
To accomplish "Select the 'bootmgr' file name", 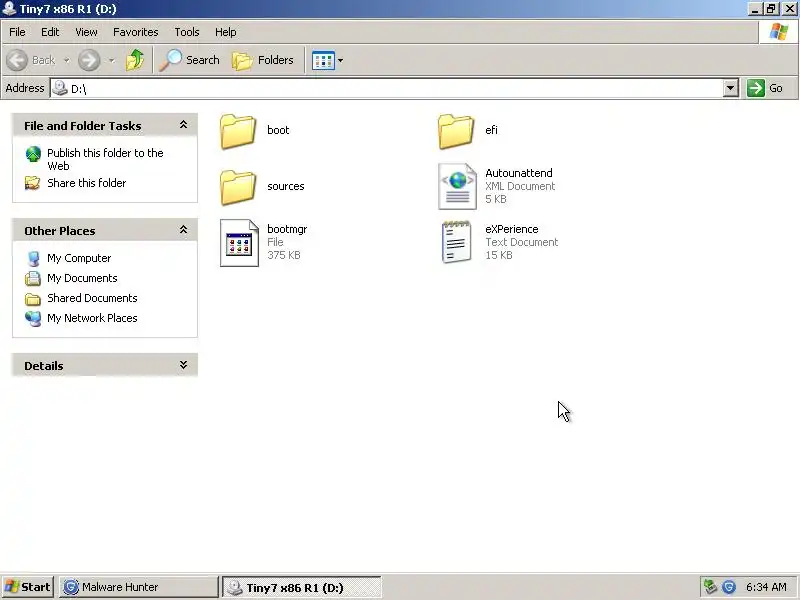I will (x=287, y=229).
